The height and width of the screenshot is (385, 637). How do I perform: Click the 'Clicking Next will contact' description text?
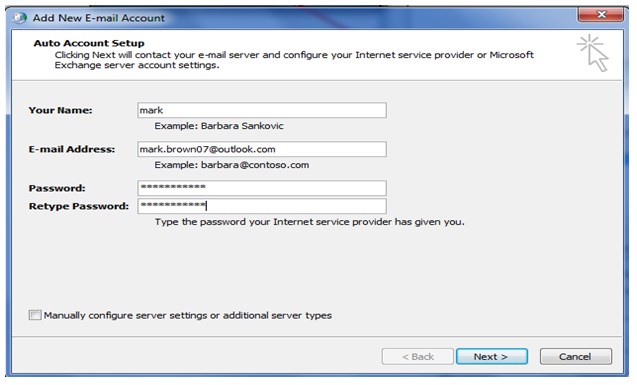click(294, 60)
